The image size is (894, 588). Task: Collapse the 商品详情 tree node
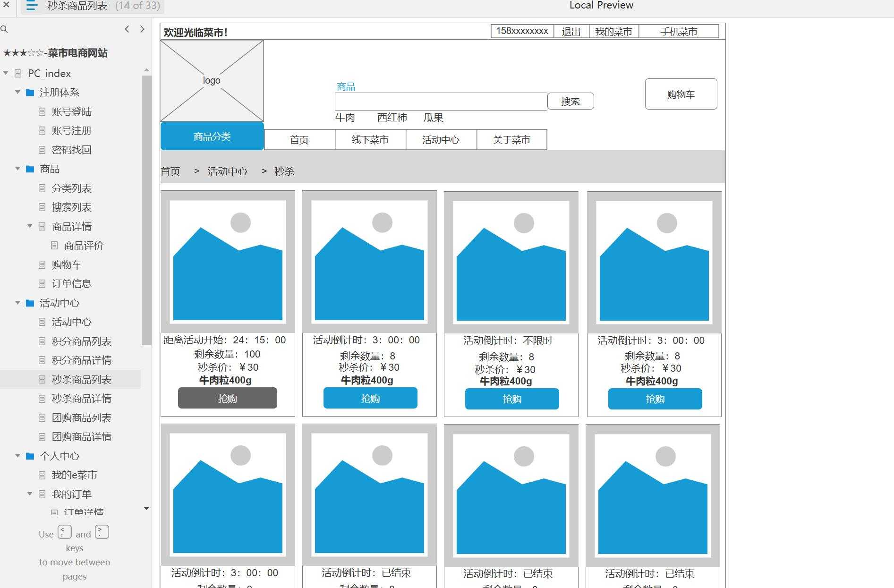tap(29, 226)
